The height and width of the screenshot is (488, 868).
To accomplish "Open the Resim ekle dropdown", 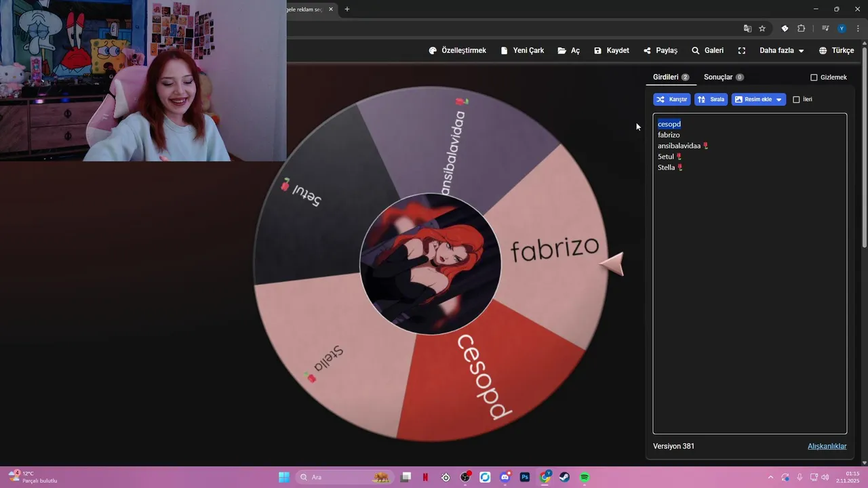I will point(759,100).
